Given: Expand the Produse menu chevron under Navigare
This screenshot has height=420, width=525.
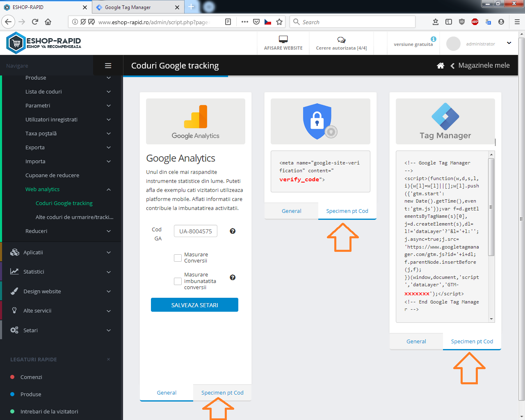Looking at the screenshot, I should click(109, 78).
